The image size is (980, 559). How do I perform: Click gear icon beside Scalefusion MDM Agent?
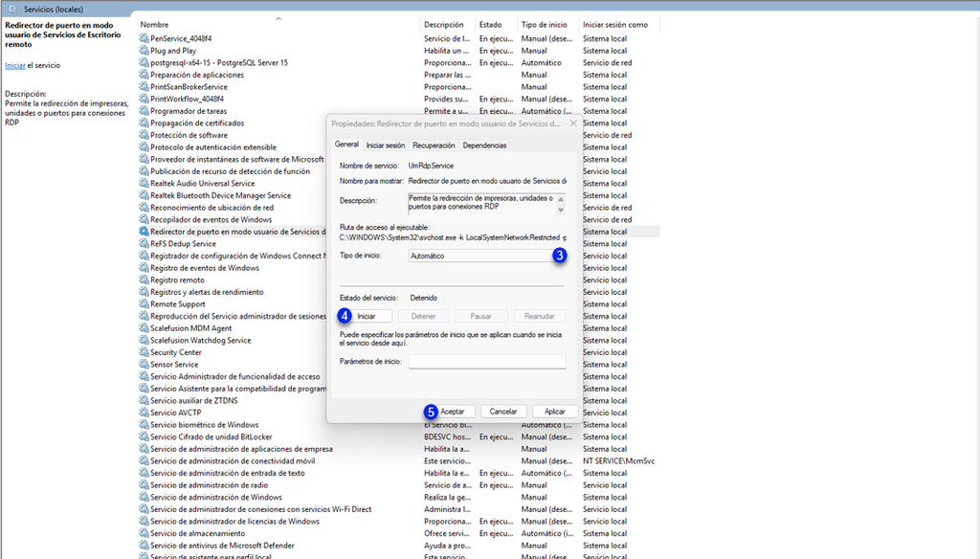point(144,328)
